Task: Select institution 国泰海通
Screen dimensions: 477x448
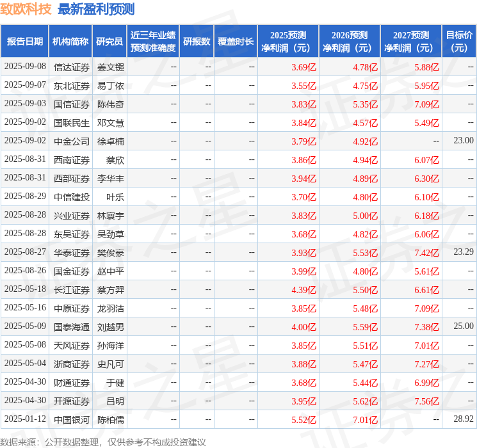Action: [72, 327]
